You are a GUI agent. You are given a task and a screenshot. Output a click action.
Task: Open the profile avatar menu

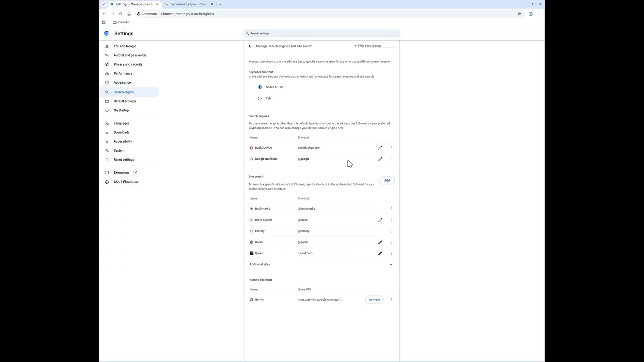(x=530, y=14)
